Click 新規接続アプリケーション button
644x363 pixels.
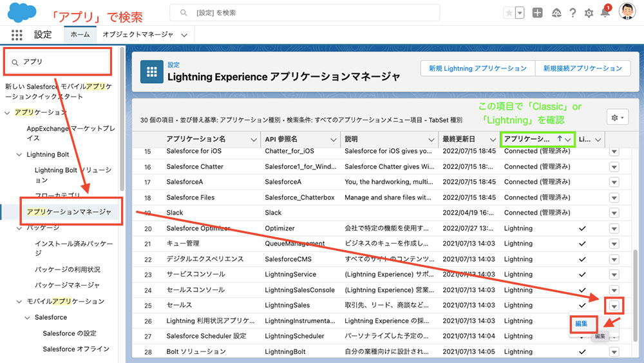(x=583, y=68)
